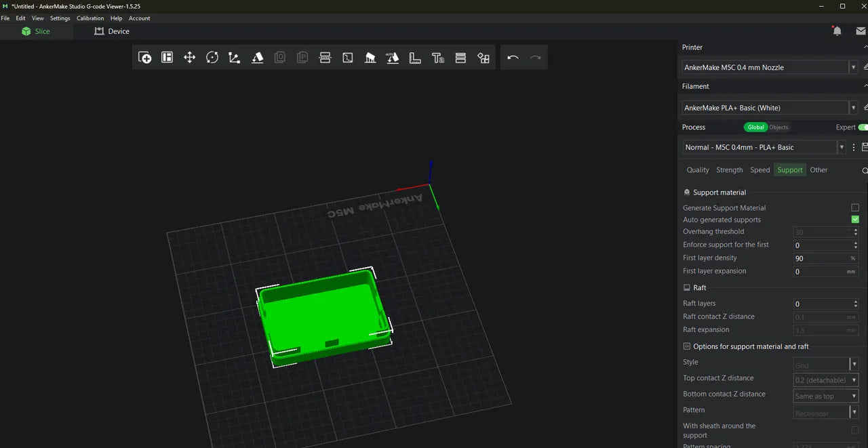Open the Top contact Z distance dropdown
The height and width of the screenshot is (448, 868).
(854, 380)
